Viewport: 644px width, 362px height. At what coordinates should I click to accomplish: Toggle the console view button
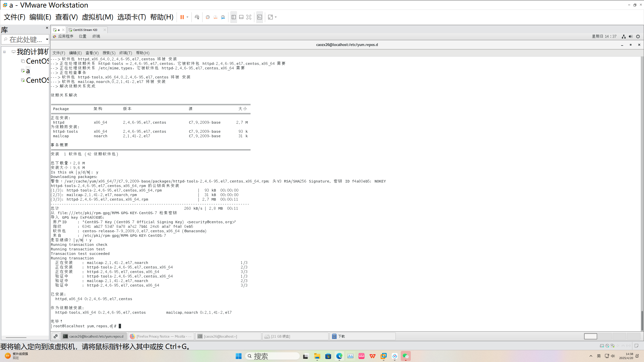point(260,17)
